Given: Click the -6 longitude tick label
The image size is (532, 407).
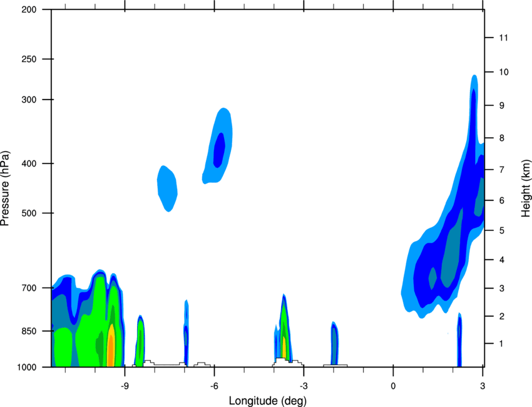Looking at the screenshot, I should pyautogui.click(x=214, y=386).
